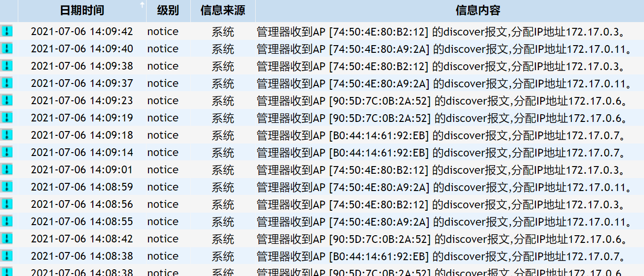Click the 14:09:23 message assigning 172.17.0.6

442,101
